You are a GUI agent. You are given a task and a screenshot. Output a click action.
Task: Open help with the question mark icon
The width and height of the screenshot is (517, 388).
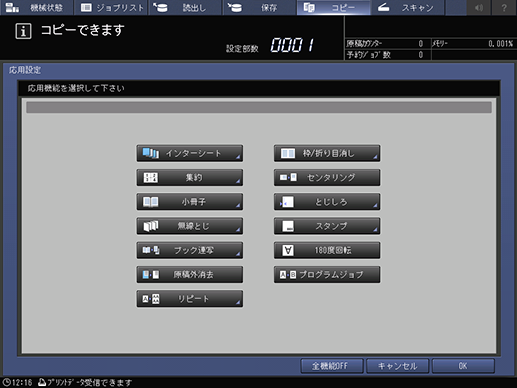pyautogui.click(x=504, y=7)
